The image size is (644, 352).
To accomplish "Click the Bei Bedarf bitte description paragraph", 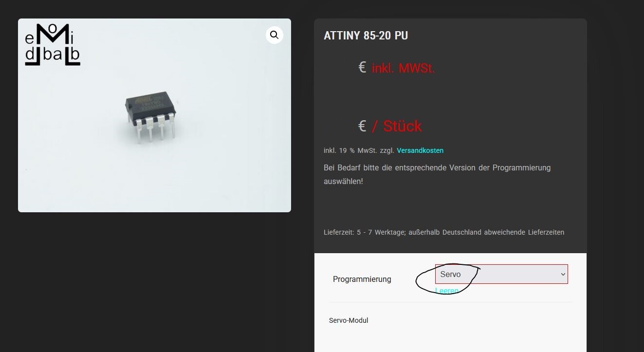I will pyautogui.click(x=437, y=174).
